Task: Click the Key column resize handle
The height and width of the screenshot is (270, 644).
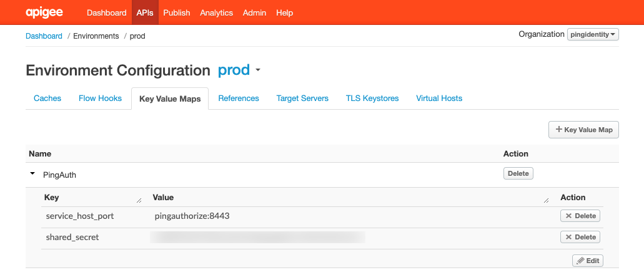Action: (139, 200)
